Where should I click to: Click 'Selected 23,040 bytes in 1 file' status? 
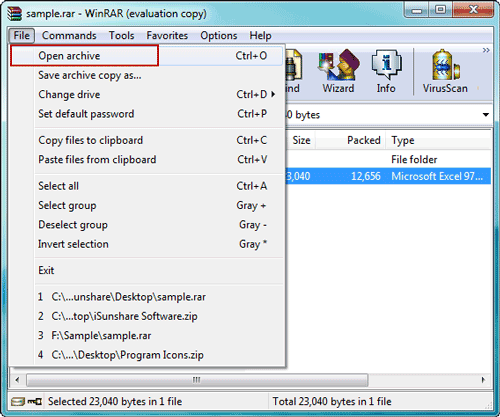coord(115,401)
